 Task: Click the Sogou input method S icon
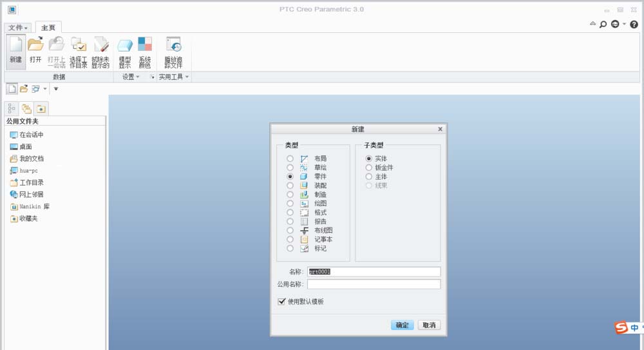[x=621, y=327]
